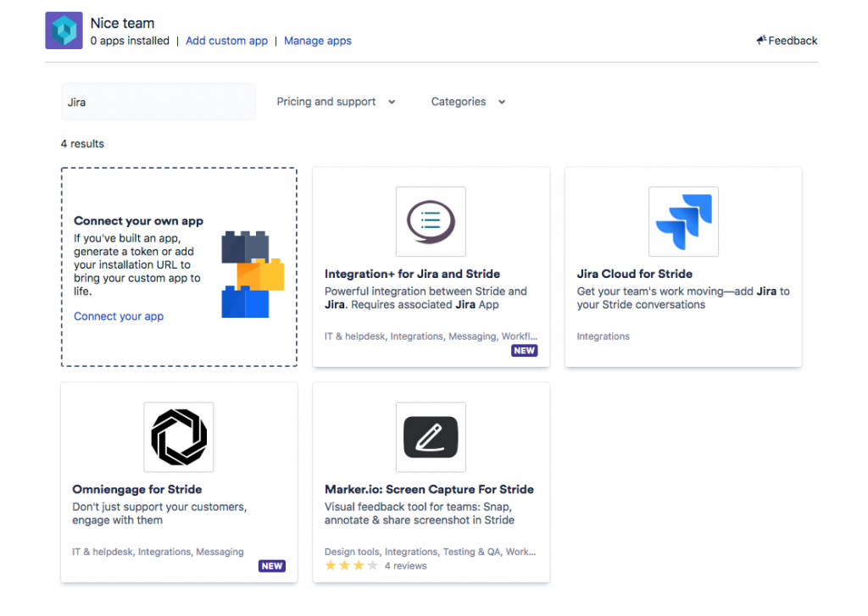Click the NEW badge on Omniengage card
Screen dimensions: 868x616
tap(272, 566)
